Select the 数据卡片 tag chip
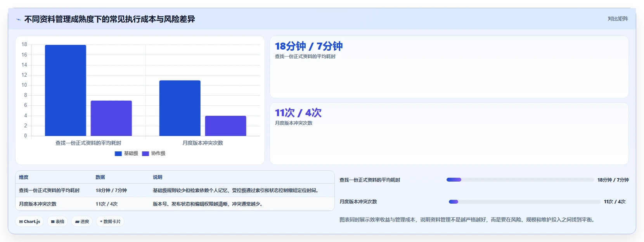 [110, 221]
